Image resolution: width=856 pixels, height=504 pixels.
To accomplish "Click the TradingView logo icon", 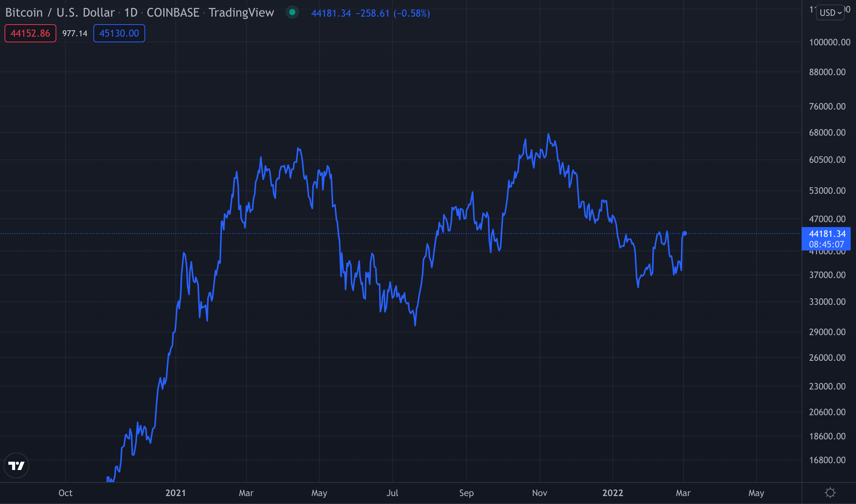I will pos(16,465).
